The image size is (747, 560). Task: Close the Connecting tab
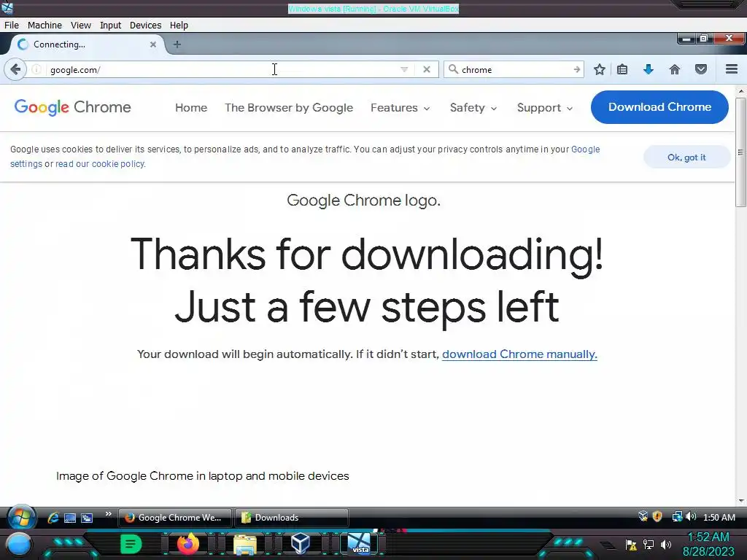pos(153,44)
